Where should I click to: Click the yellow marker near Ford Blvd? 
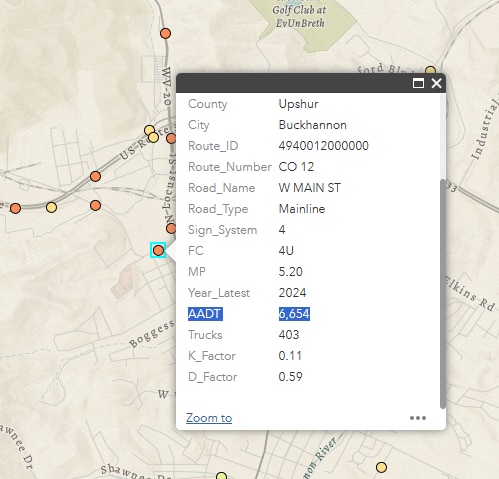point(430,70)
